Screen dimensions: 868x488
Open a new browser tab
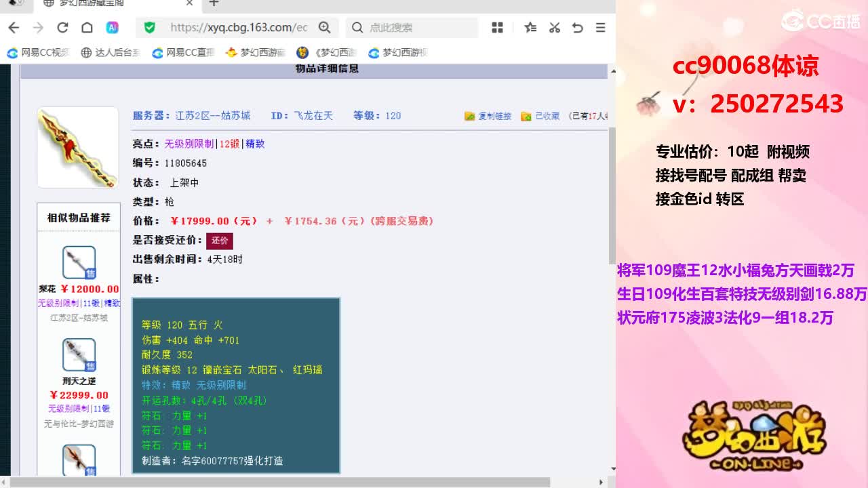coord(214,3)
